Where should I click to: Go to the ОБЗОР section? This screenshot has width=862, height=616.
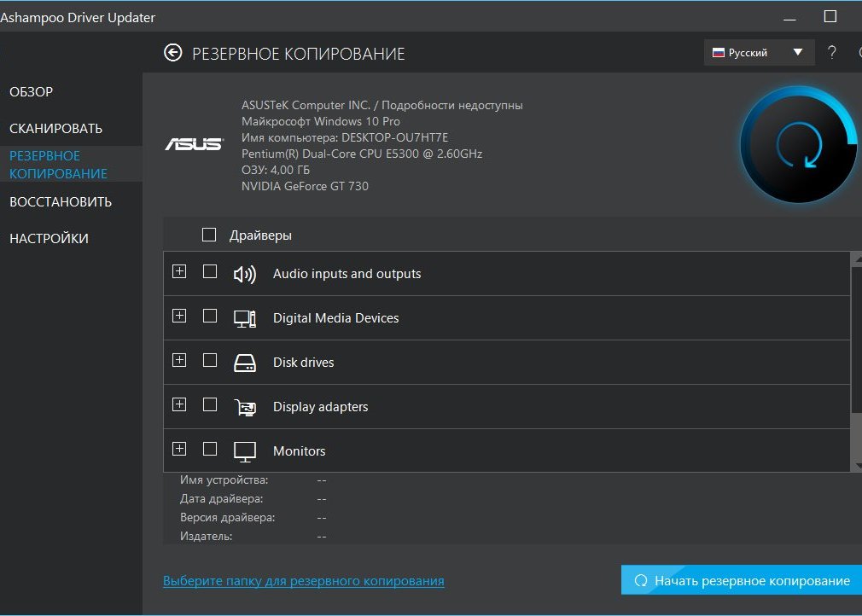(32, 92)
